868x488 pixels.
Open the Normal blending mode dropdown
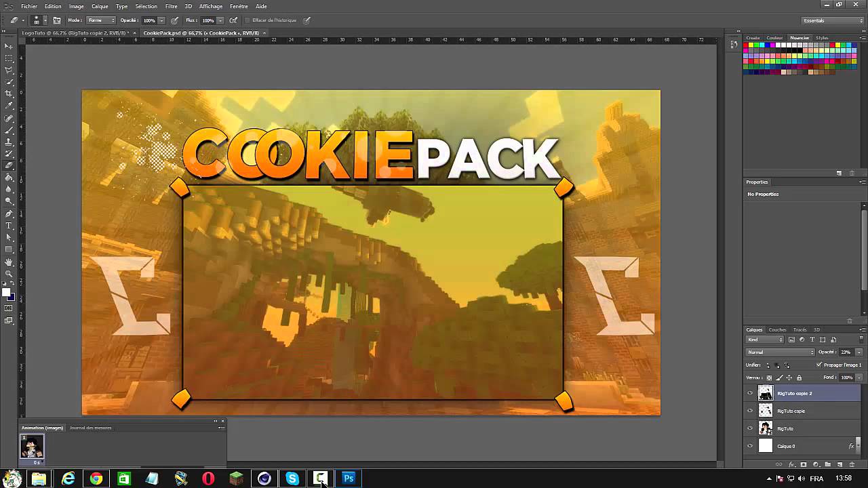pos(780,352)
